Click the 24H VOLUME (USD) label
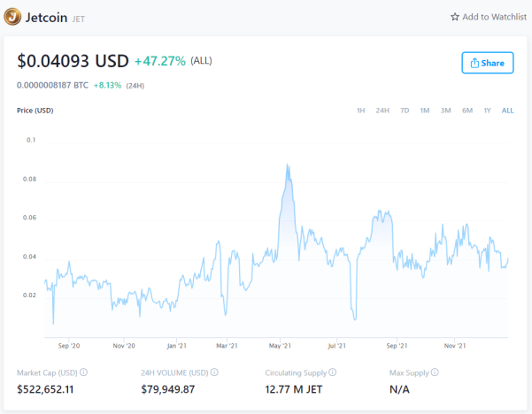The height and width of the screenshot is (414, 532). [x=174, y=372]
